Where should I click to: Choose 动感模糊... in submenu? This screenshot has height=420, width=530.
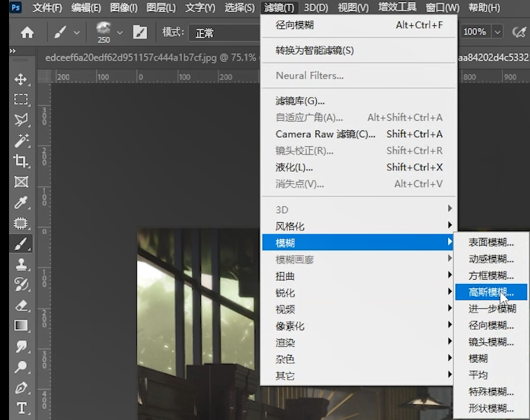pyautogui.click(x=491, y=259)
